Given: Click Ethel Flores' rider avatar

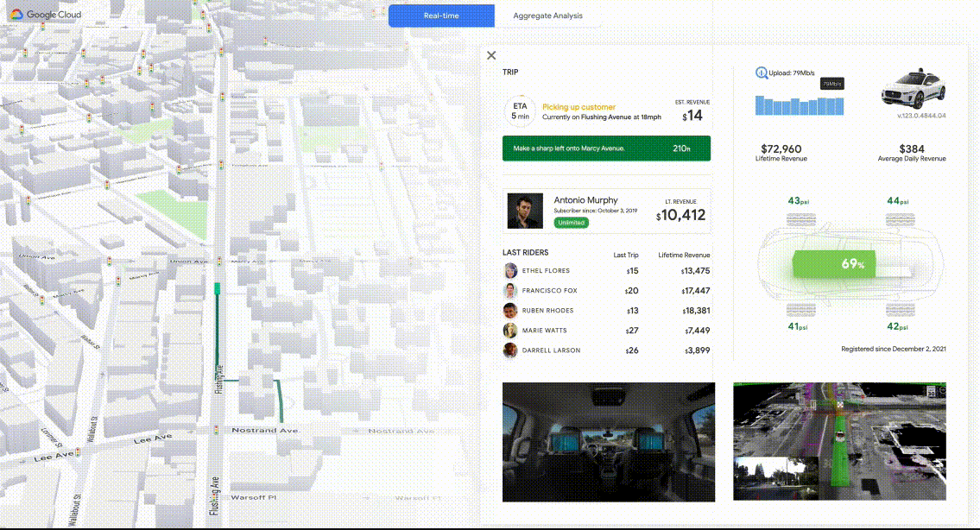Looking at the screenshot, I should pos(510,270).
